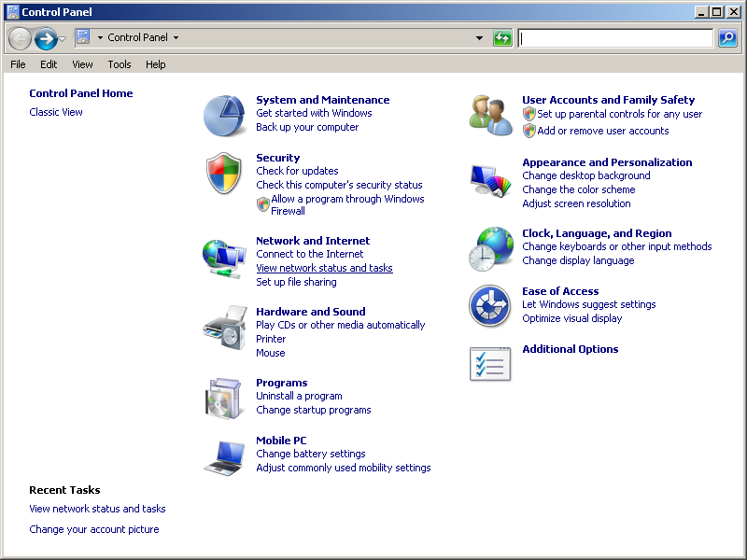Click the Control Panel icon in address bar
This screenshot has width=747, height=560.
[83, 36]
